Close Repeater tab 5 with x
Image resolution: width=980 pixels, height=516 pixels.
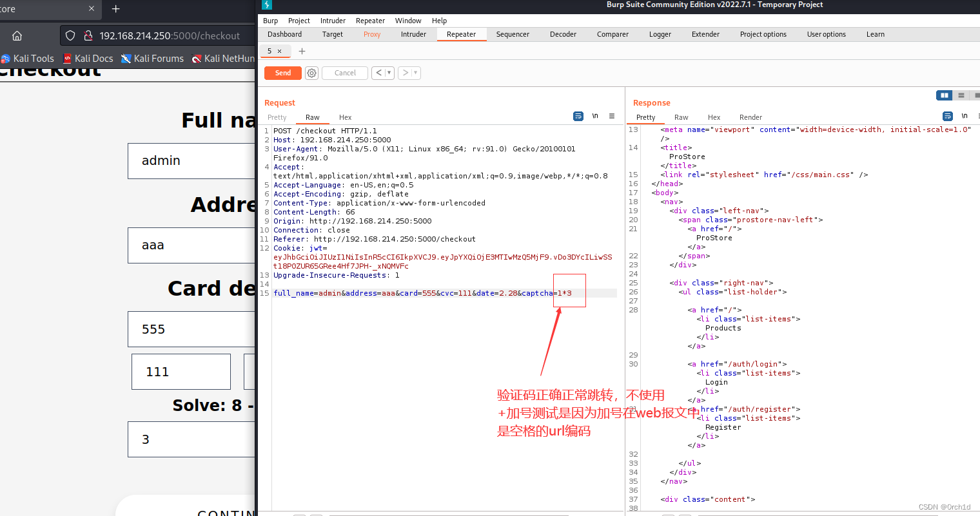coord(279,51)
